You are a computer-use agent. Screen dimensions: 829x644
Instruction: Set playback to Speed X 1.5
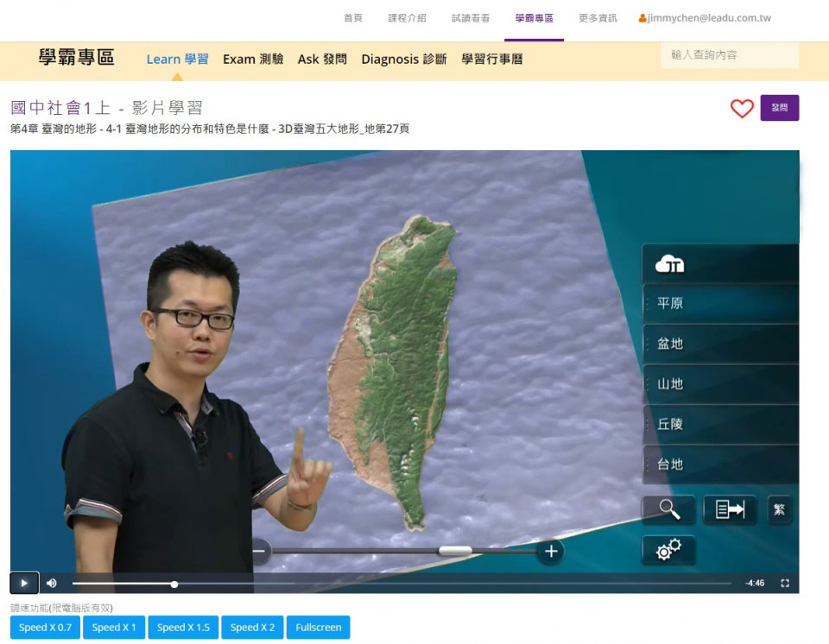click(183, 628)
